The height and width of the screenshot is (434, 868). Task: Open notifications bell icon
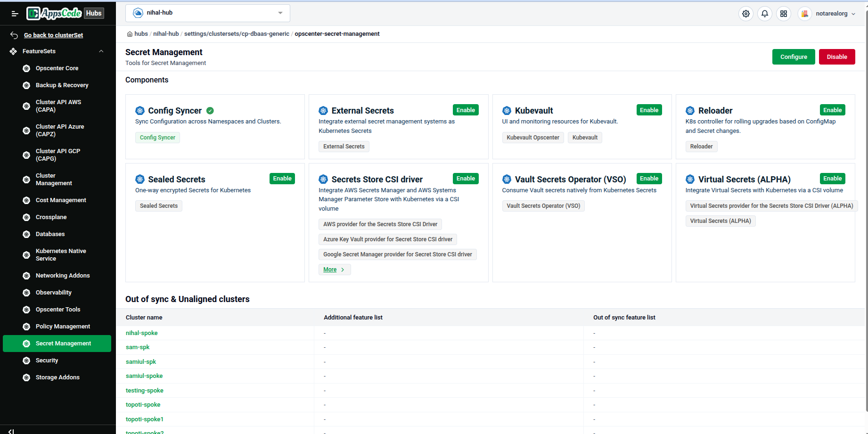point(765,14)
